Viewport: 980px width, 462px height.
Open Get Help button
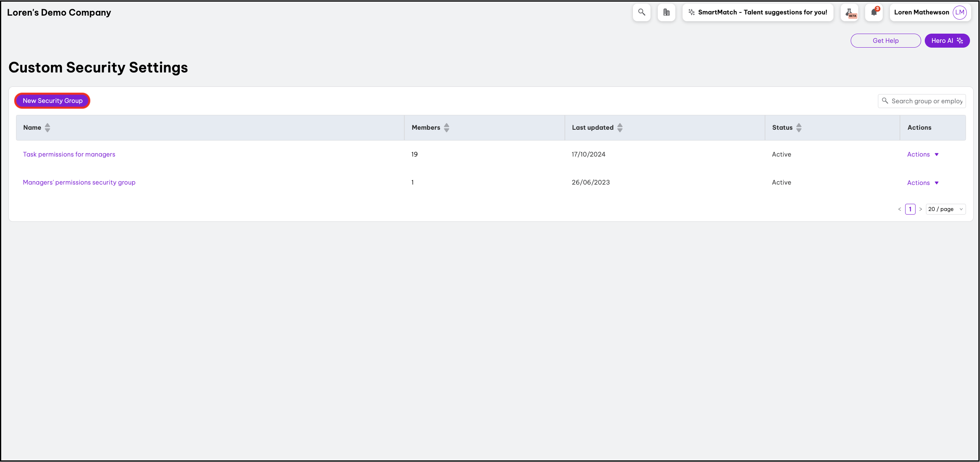pos(885,41)
